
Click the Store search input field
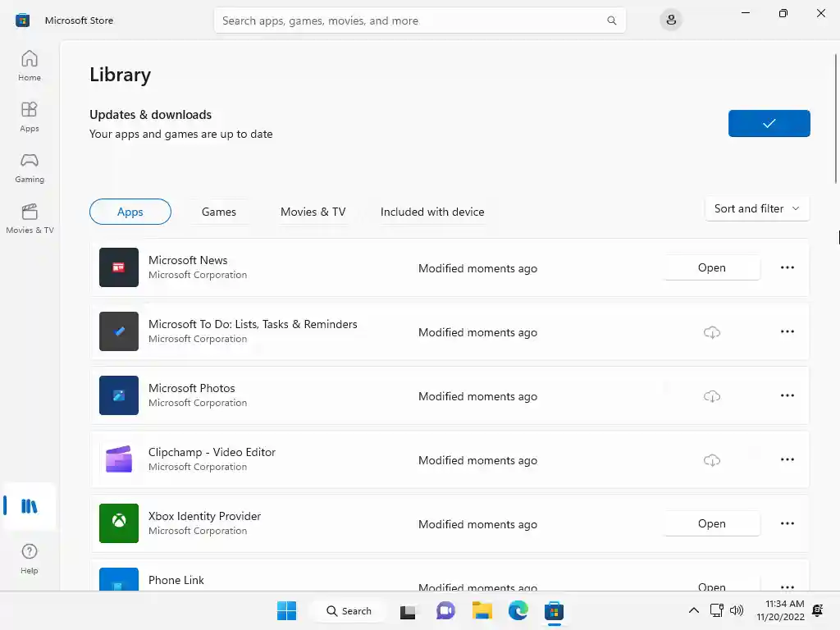(x=410, y=21)
